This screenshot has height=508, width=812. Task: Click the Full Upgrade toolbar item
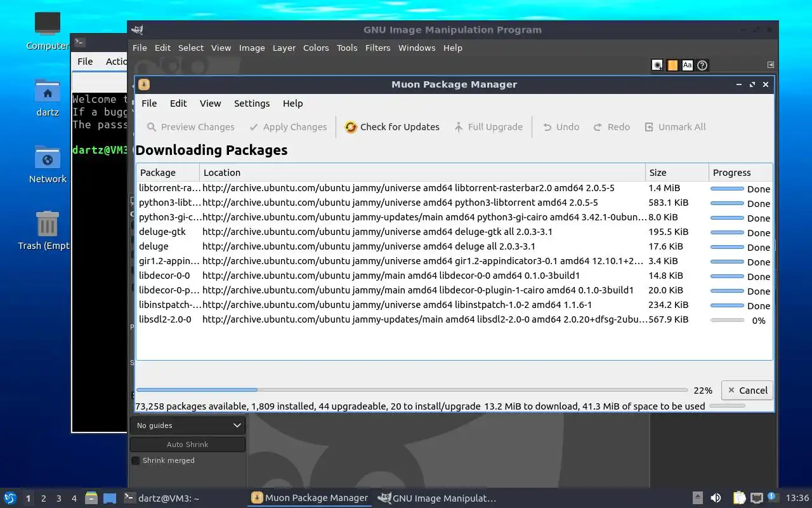[x=488, y=127]
